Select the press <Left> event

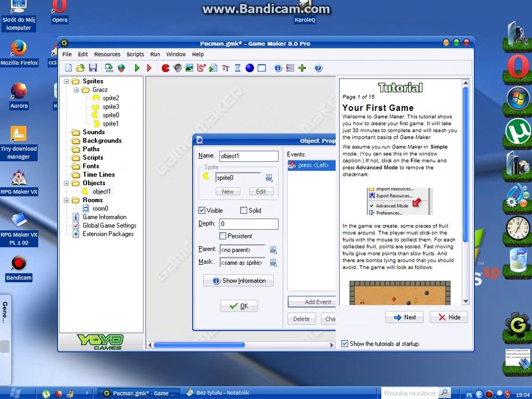coord(312,165)
